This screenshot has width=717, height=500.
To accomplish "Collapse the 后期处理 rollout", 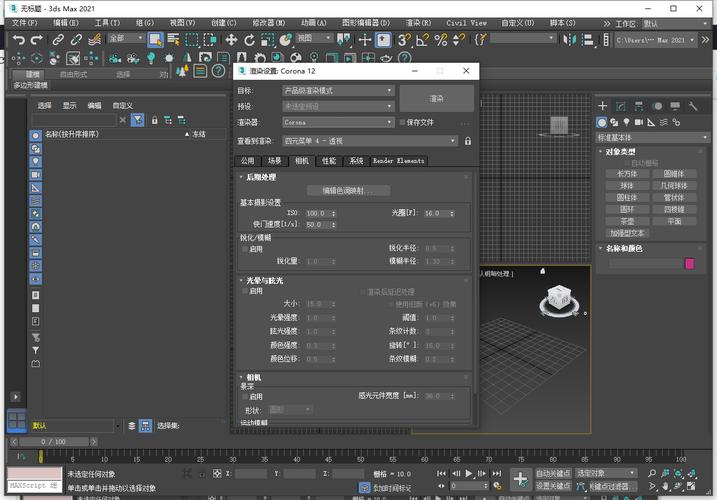I will coord(261,177).
